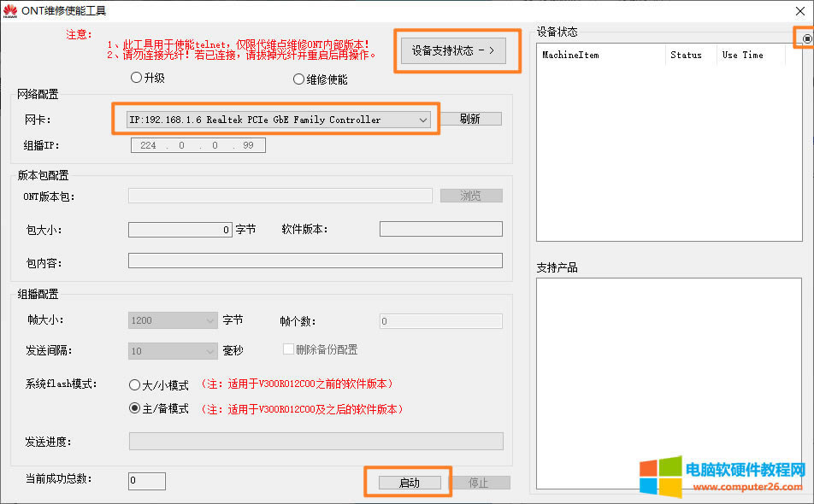Click the MachineItem column header
Screen dimensions: 814x504
point(601,55)
